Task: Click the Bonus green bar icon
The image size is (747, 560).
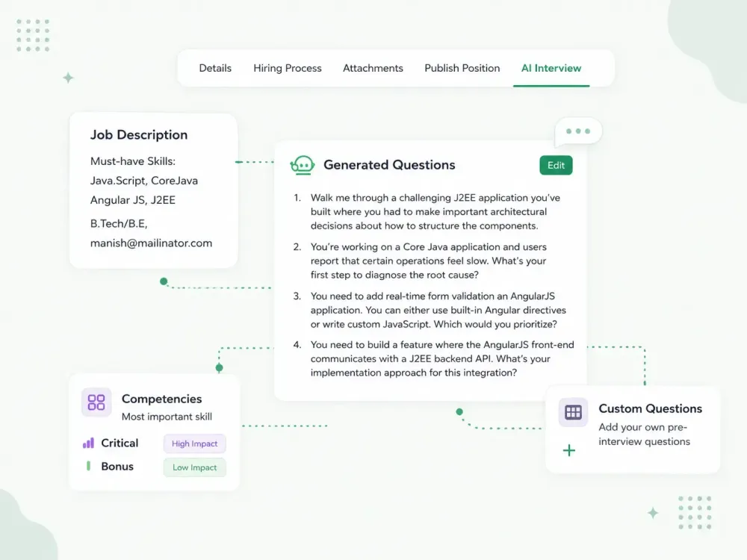Action: pos(88,466)
